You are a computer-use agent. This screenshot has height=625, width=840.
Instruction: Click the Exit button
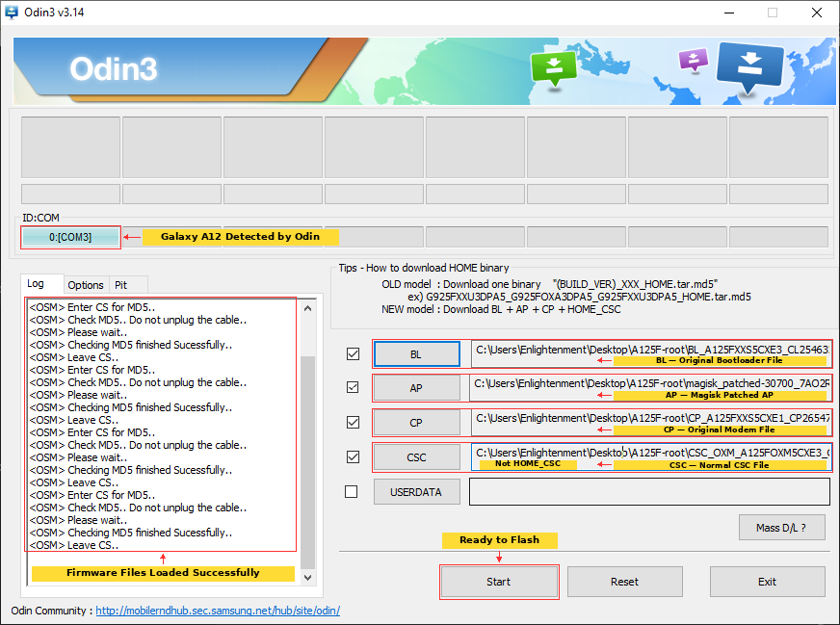(x=767, y=582)
